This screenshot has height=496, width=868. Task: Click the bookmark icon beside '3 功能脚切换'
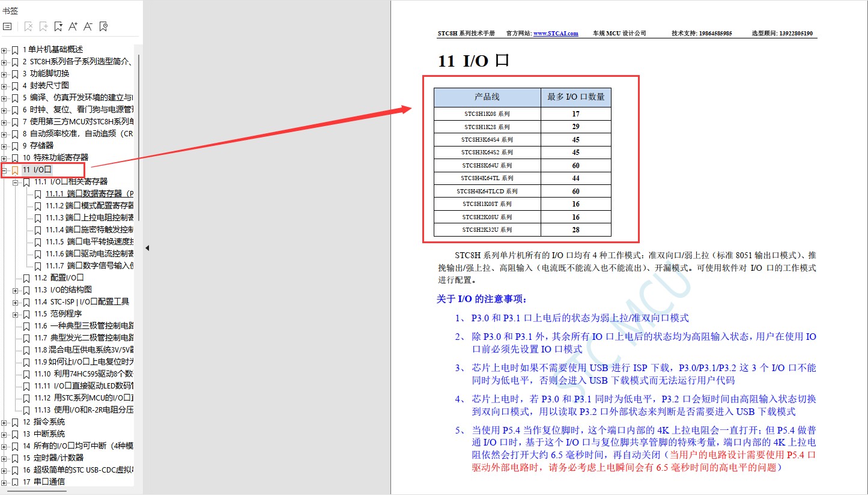pos(15,74)
